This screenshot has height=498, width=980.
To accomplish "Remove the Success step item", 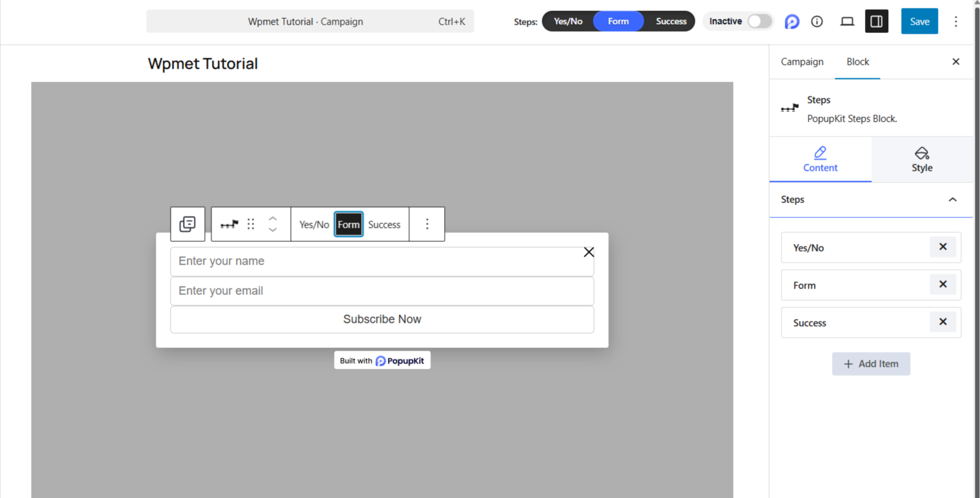I will [x=943, y=321].
